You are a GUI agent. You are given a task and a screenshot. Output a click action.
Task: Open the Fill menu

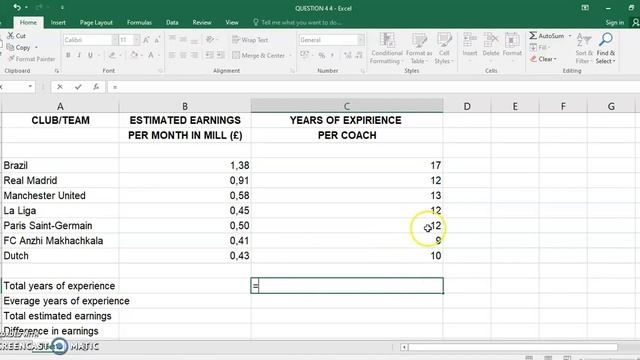pyautogui.click(x=539, y=47)
